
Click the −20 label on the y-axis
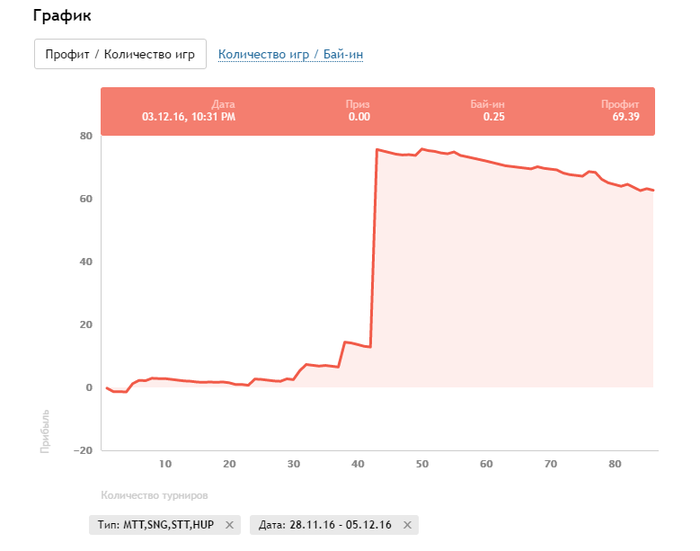click(82, 450)
